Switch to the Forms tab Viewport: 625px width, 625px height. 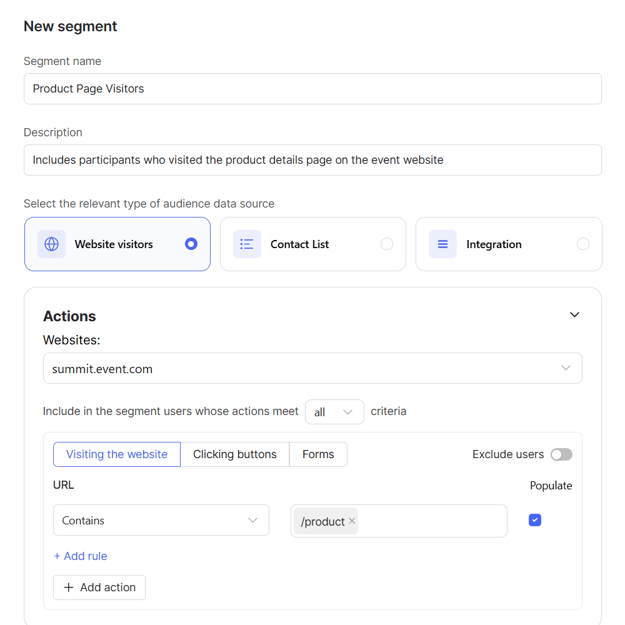(x=318, y=454)
